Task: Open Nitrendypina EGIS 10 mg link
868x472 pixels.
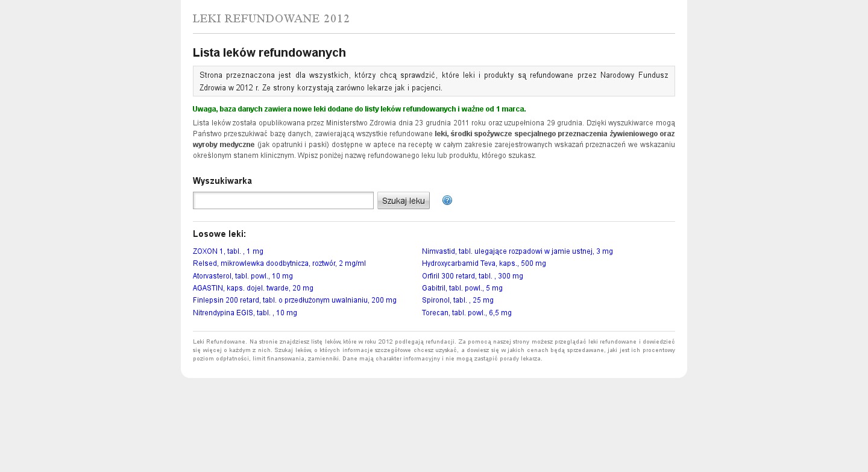Action: [x=245, y=313]
